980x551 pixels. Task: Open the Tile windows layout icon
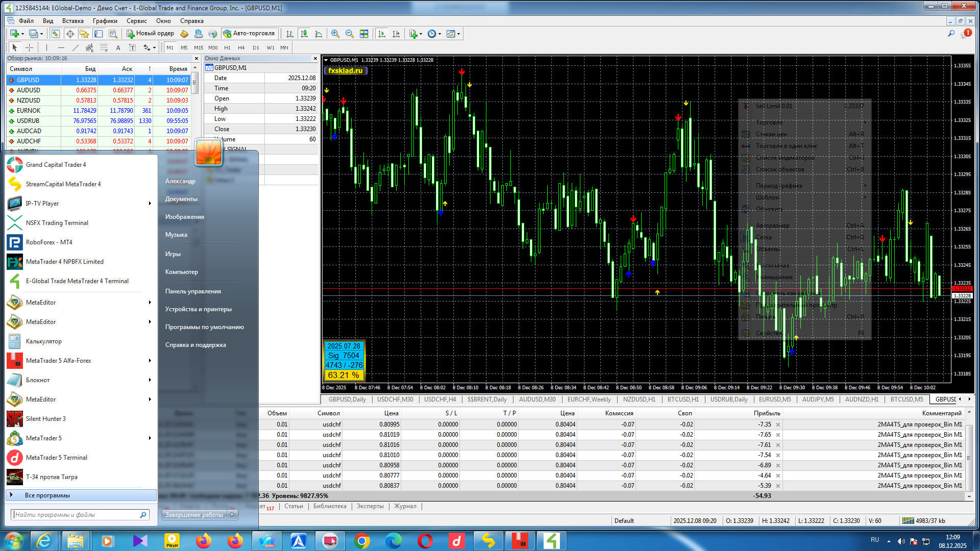(x=364, y=34)
